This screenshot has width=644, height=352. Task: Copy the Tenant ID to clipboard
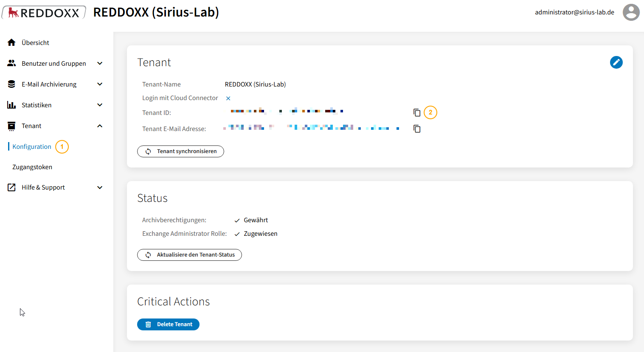(x=417, y=112)
